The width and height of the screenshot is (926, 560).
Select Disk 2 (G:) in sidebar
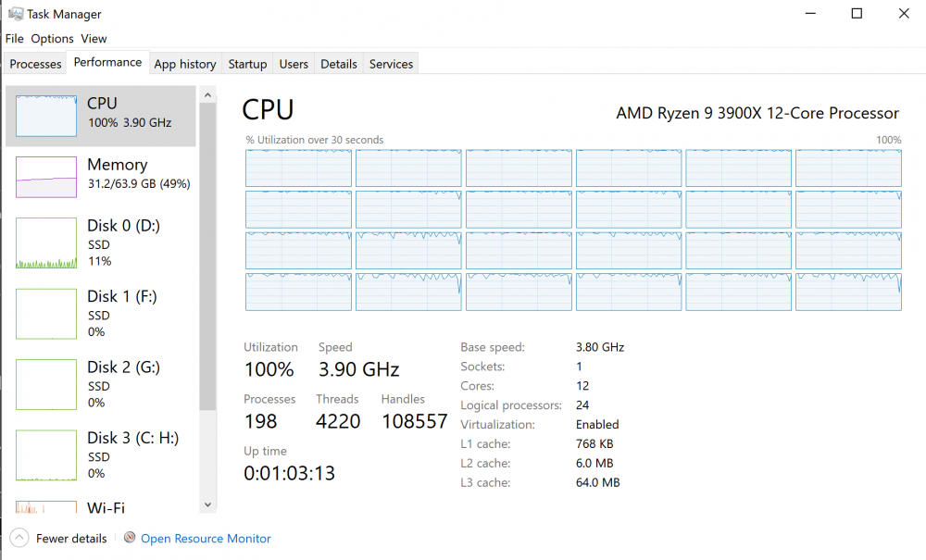tap(100, 384)
